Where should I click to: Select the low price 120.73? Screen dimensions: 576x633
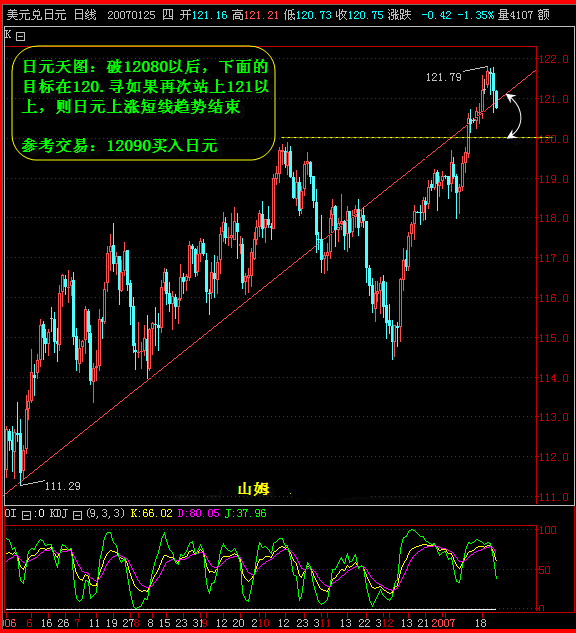[x=313, y=15]
